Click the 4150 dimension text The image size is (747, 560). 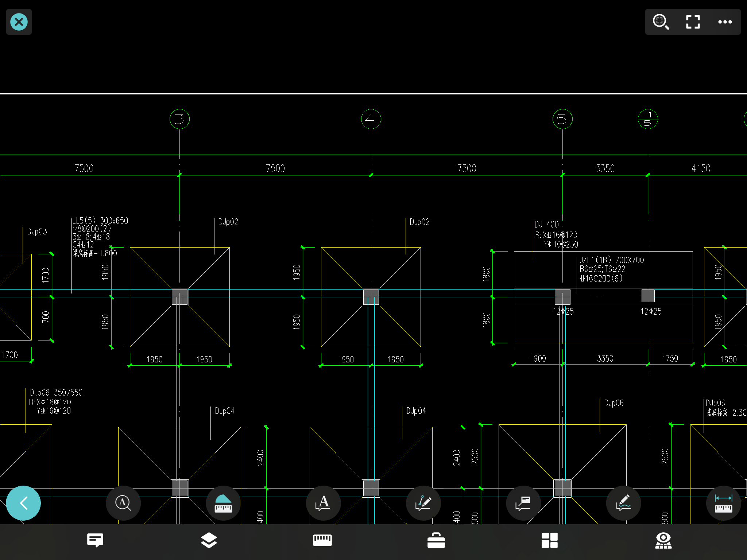701,168
